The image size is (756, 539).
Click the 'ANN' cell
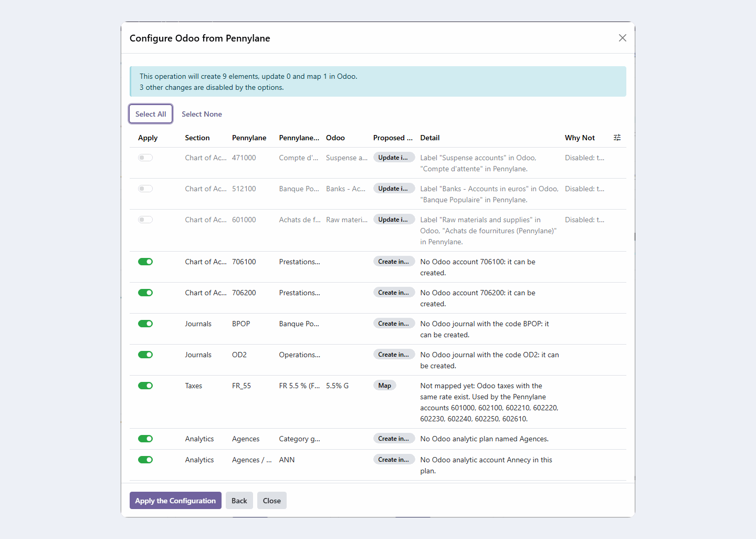tap(287, 460)
